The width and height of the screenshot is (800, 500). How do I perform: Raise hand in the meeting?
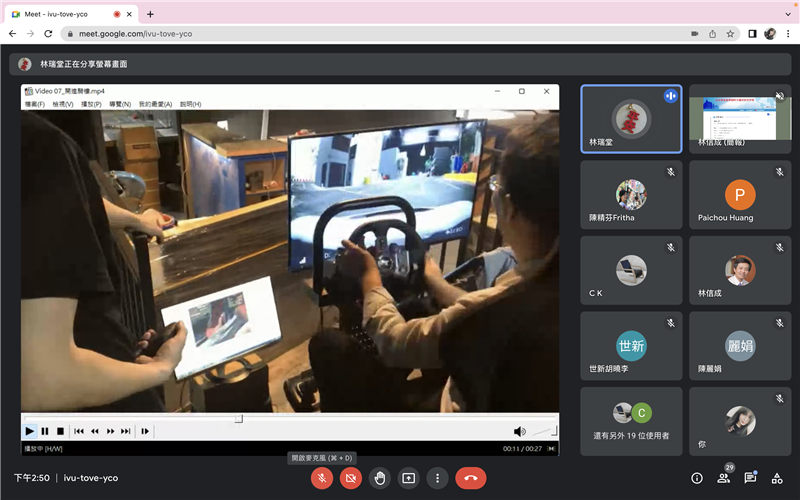(x=380, y=478)
